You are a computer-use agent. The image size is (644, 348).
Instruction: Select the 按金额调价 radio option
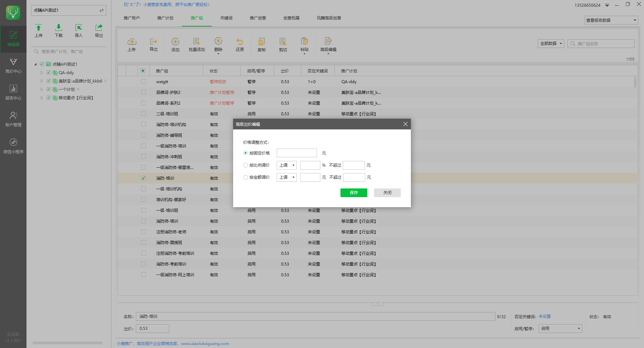[246, 177]
